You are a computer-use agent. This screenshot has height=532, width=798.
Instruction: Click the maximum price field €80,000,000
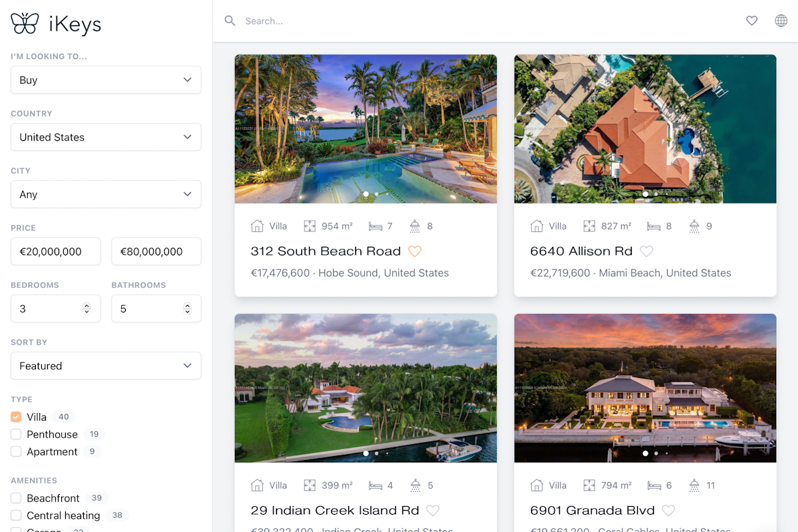click(156, 251)
